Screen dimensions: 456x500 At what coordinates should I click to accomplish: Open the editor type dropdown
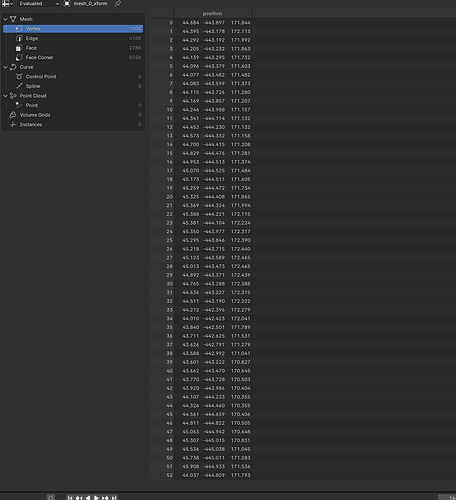7,4
